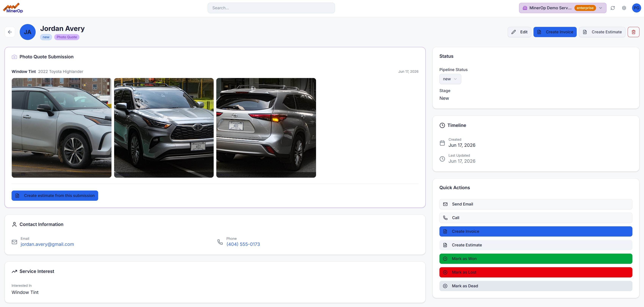This screenshot has width=644, height=307.
Task: Click the person icon beside Contact Information
Action: 14,225
